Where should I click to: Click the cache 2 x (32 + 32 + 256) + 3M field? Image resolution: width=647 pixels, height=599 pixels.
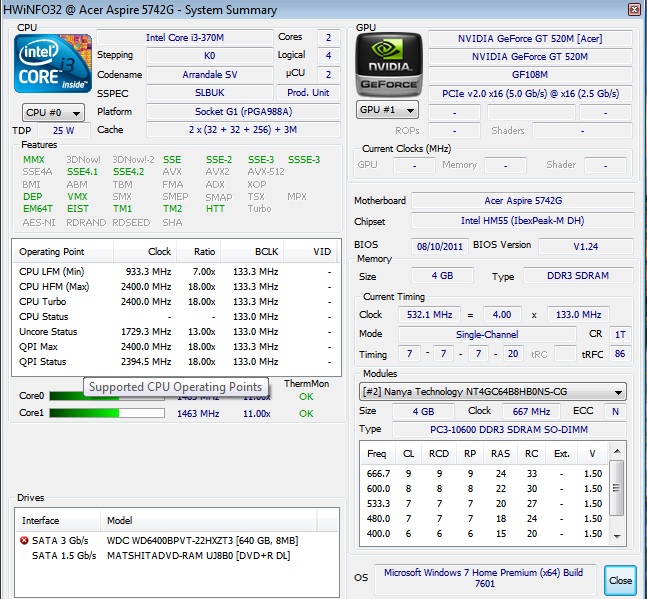click(243, 130)
